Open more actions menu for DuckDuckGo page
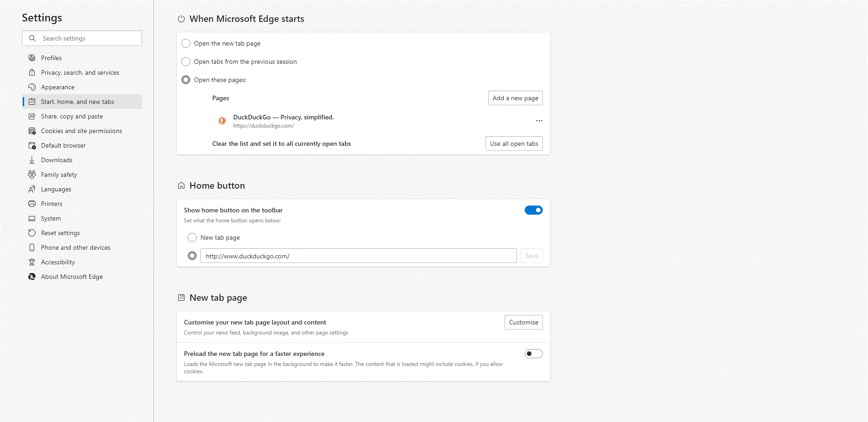868x422 pixels. coord(539,121)
